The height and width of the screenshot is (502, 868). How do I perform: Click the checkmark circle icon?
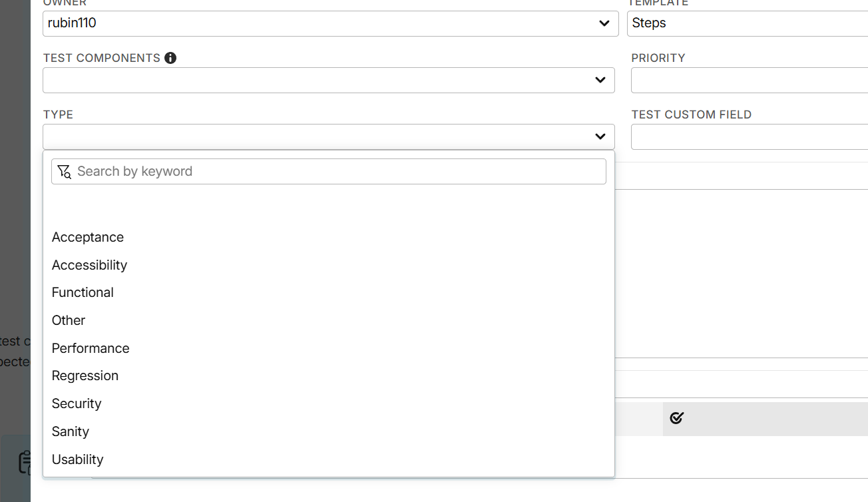pos(677,418)
